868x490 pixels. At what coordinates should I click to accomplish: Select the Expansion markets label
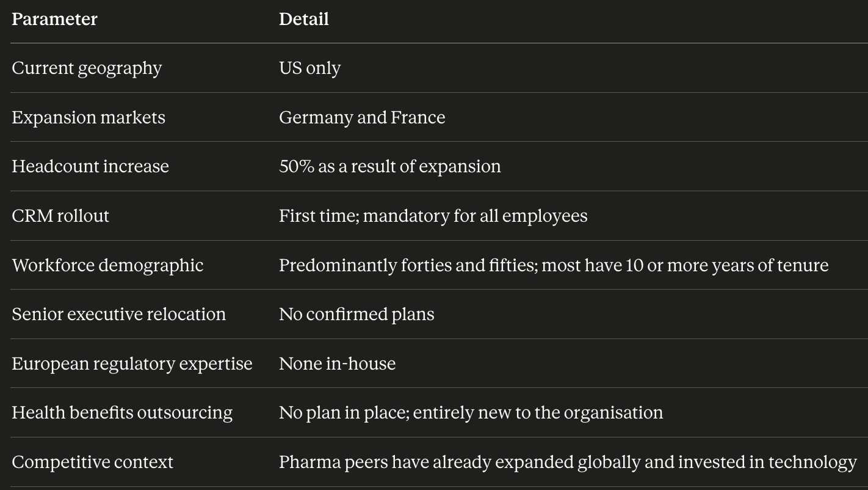tap(89, 117)
